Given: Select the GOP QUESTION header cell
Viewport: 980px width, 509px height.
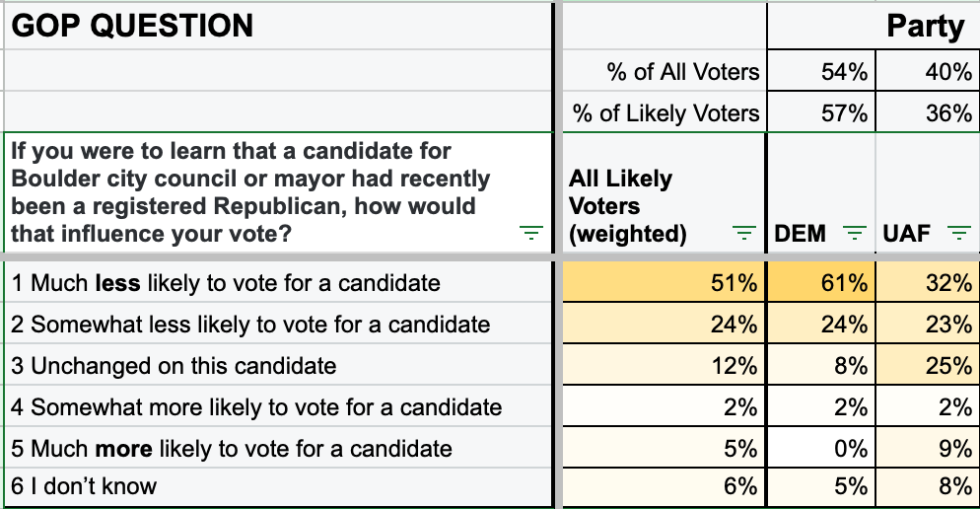Looking at the screenshot, I should click(278, 27).
